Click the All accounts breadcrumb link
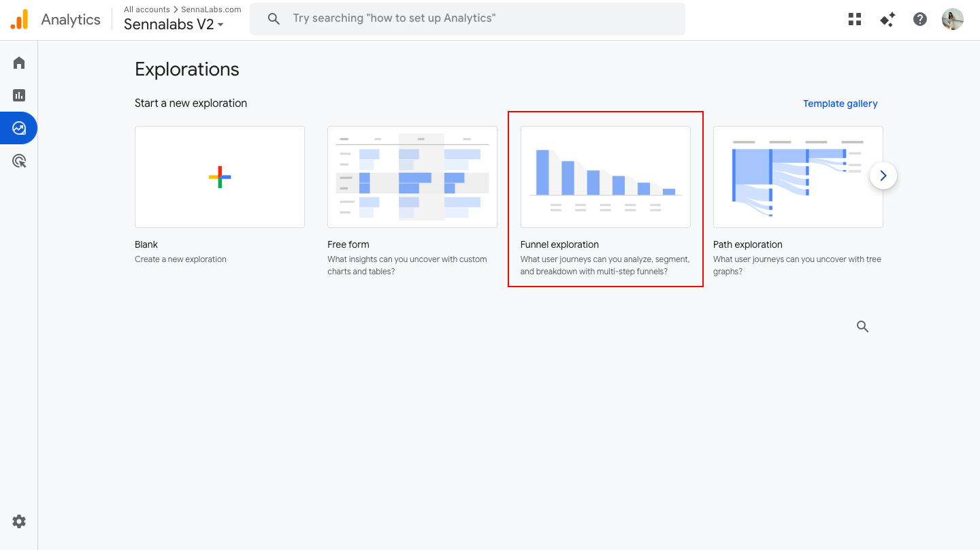Viewport: 980px width, 550px height. [146, 10]
